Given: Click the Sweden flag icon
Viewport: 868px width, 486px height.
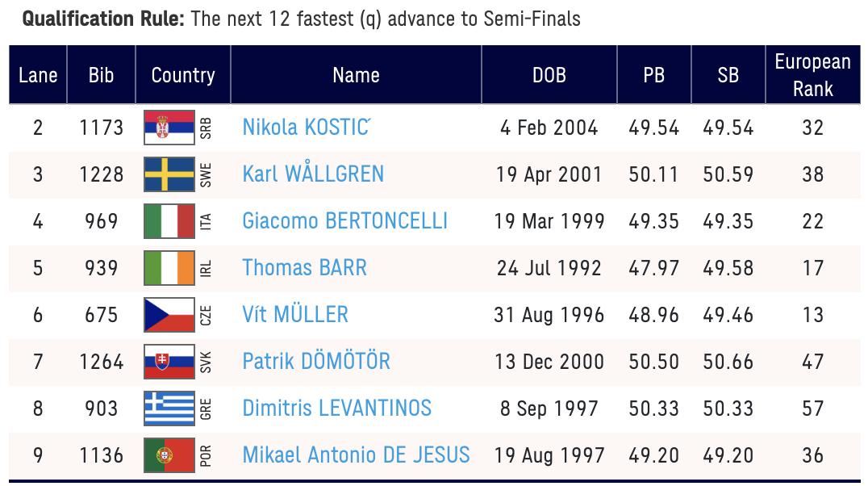Looking at the screenshot, I should coord(169,174).
